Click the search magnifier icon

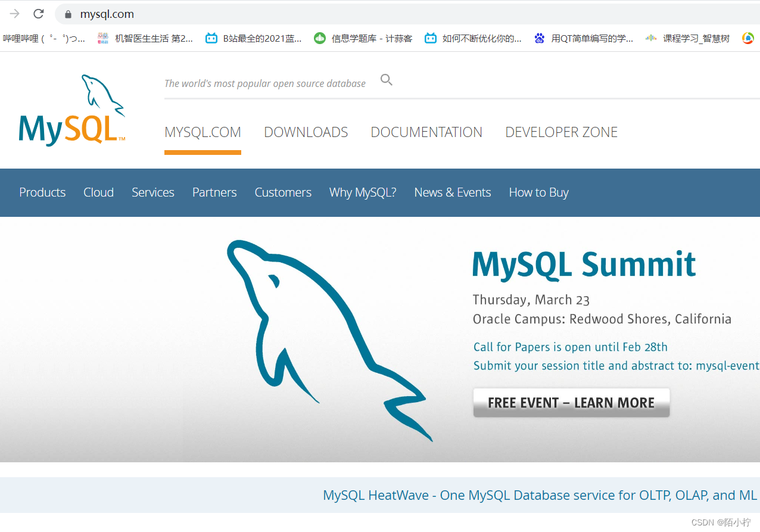(x=387, y=80)
